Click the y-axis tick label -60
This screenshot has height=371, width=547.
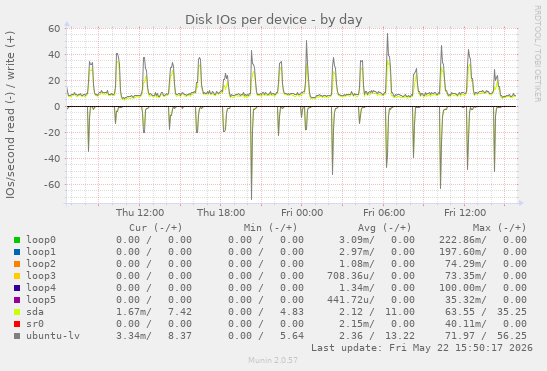(x=52, y=185)
